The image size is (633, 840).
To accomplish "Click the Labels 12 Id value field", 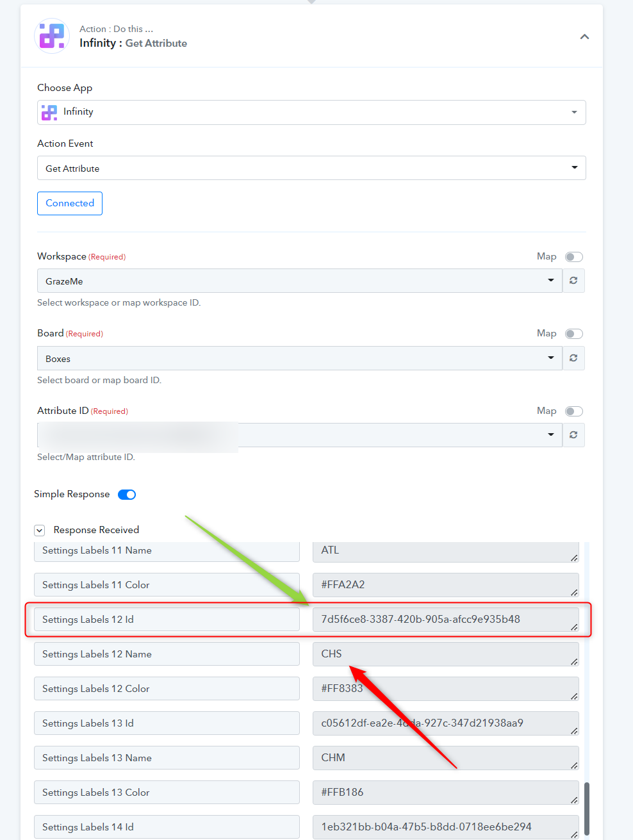I will point(445,620).
